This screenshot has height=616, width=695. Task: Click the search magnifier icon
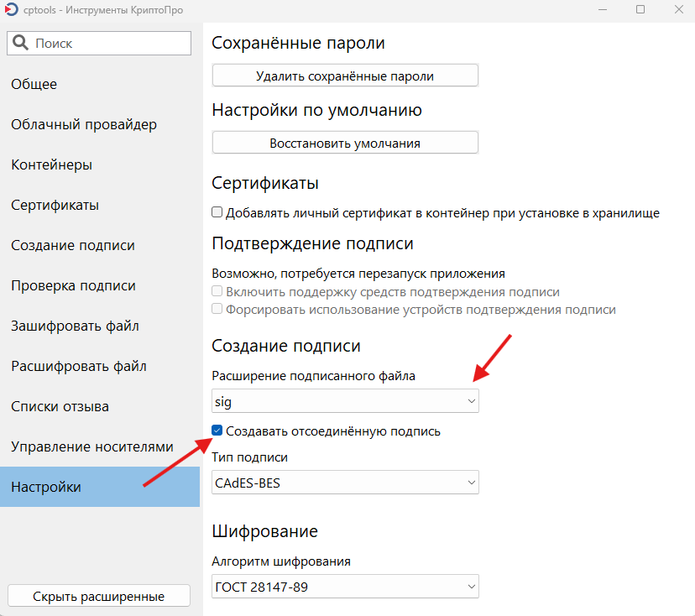(x=20, y=43)
